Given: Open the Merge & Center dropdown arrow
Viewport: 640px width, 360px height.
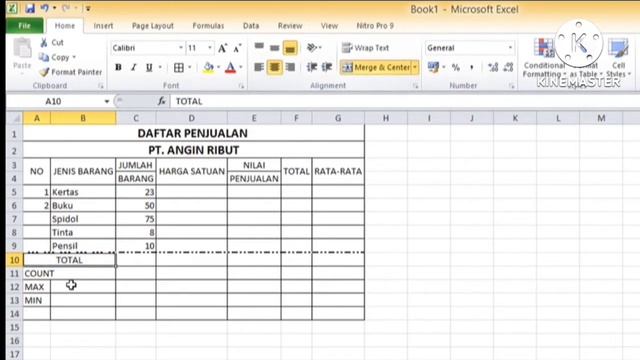Looking at the screenshot, I should click(x=415, y=67).
